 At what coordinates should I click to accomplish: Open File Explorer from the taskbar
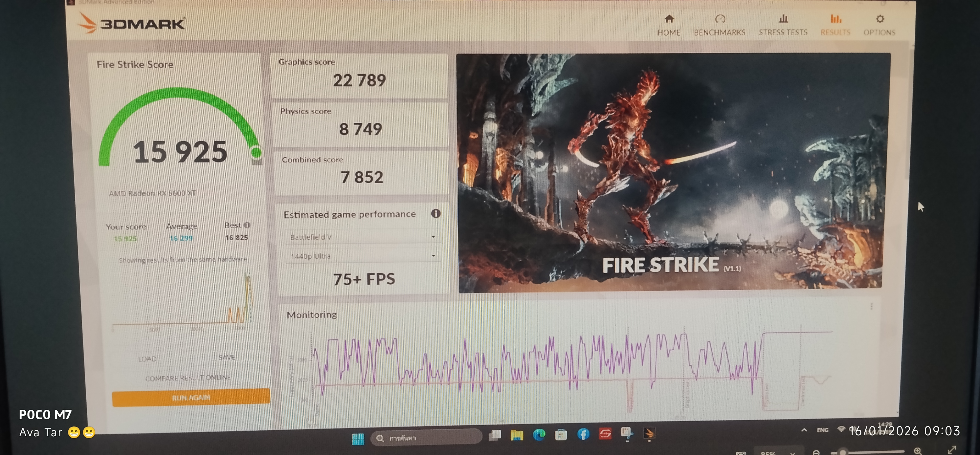click(517, 434)
